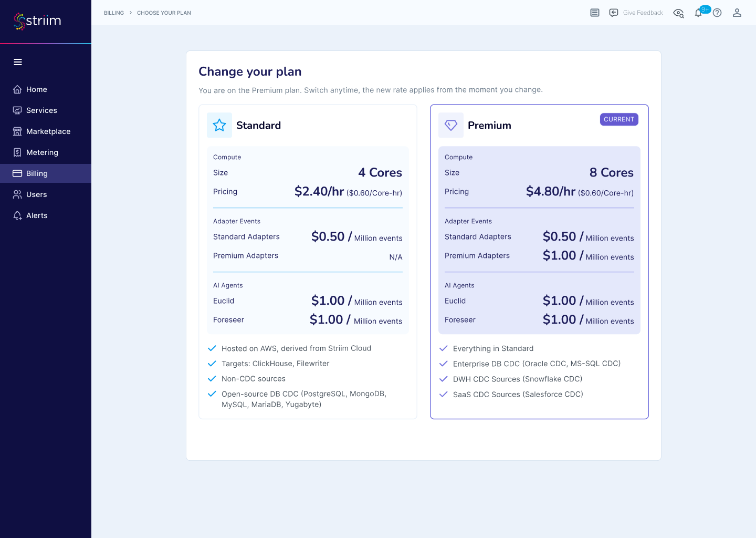The width and height of the screenshot is (756, 538).
Task: Click the Give Feedback chat icon
Action: pyautogui.click(x=613, y=13)
